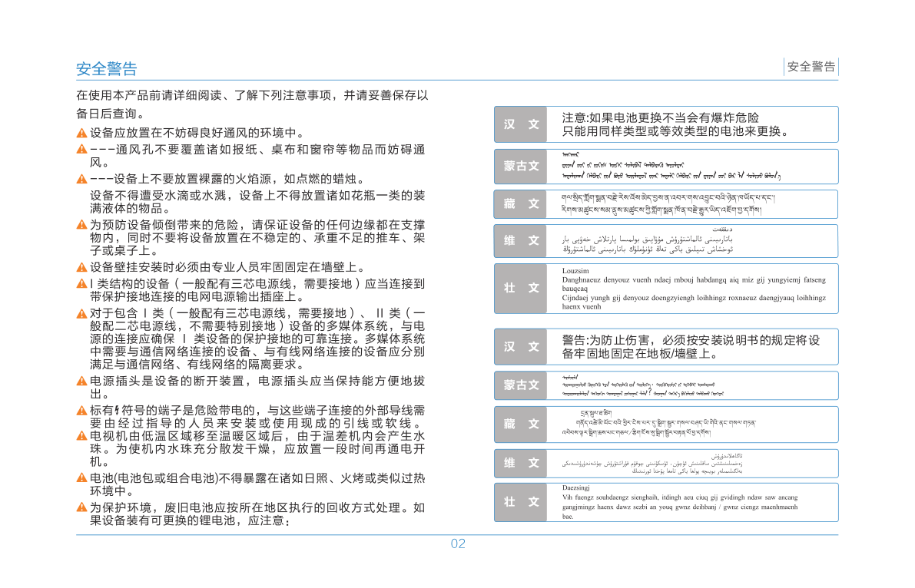Screen dimensions: 915x588
Task: Click the warning triangle beside 电源插头是设备的断开装置
Action: 81,382
